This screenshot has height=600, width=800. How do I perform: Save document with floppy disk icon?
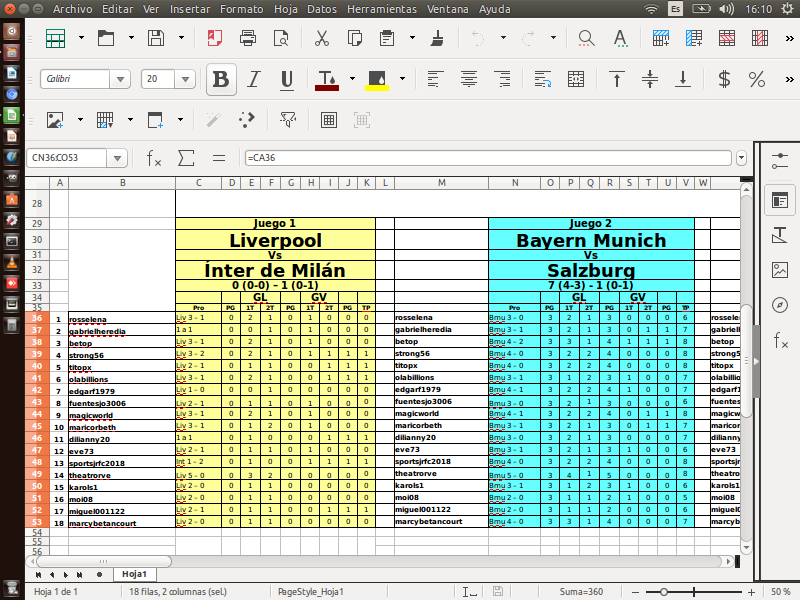(156, 38)
